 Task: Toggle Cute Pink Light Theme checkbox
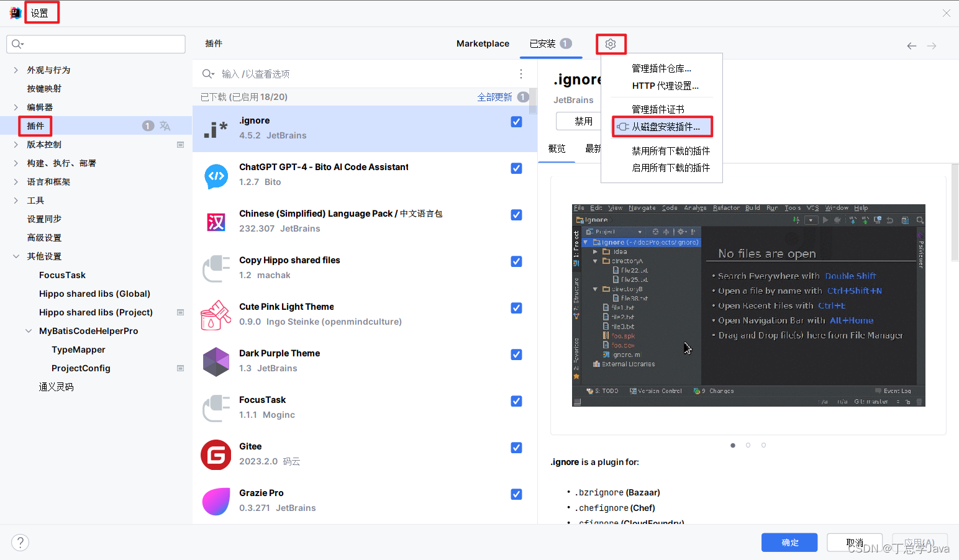pyautogui.click(x=516, y=308)
